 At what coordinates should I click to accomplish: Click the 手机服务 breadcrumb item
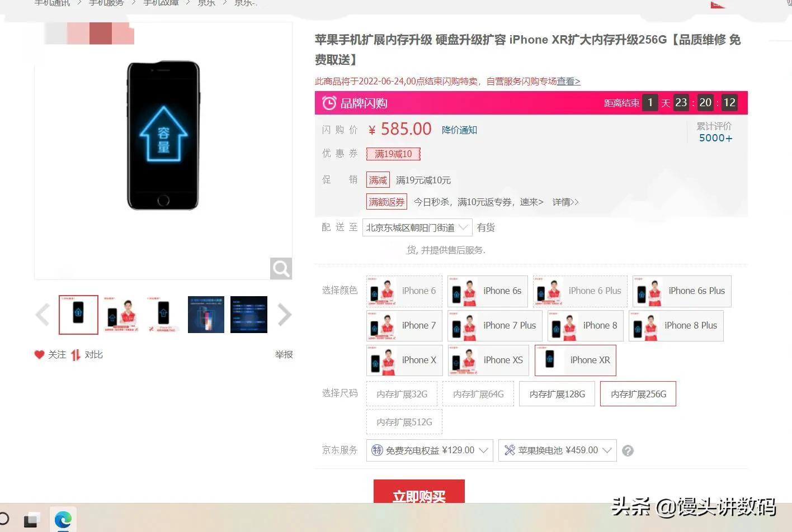point(106,3)
